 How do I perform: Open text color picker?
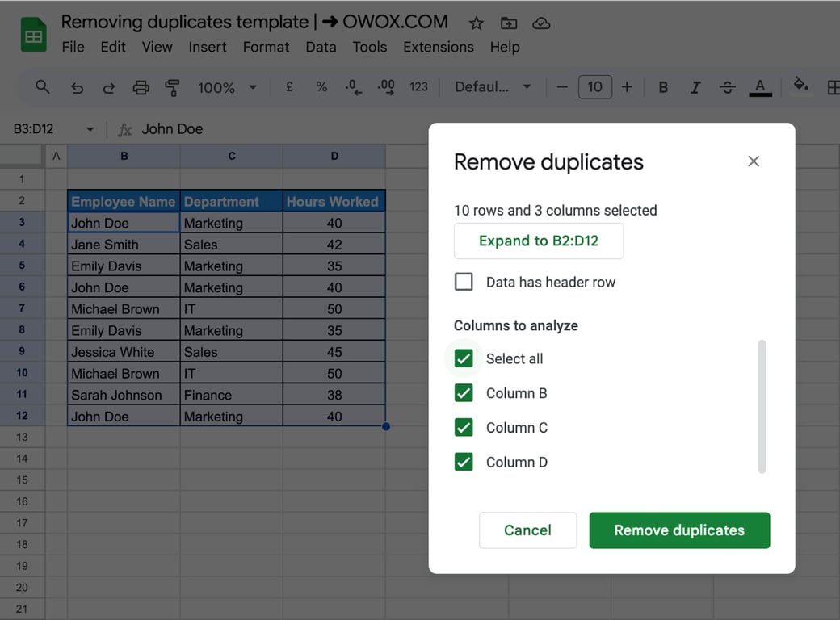760,87
